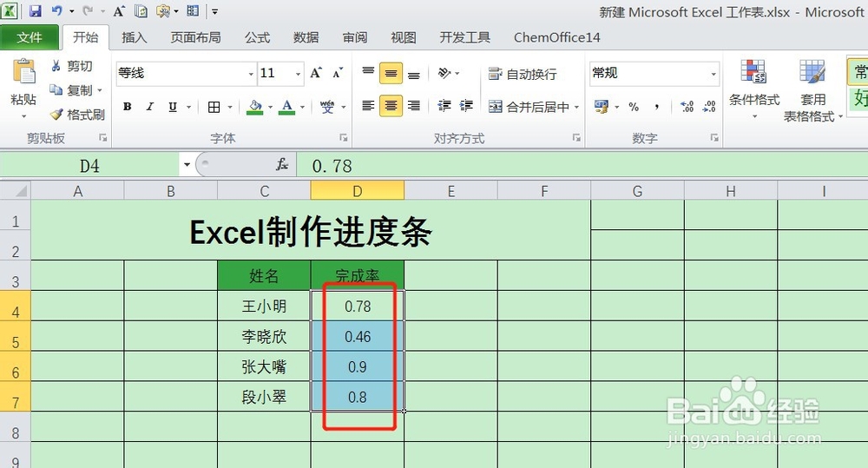Viewport: 868px width, 468px height.
Task: Toggle top vertical alignment
Action: [x=368, y=73]
